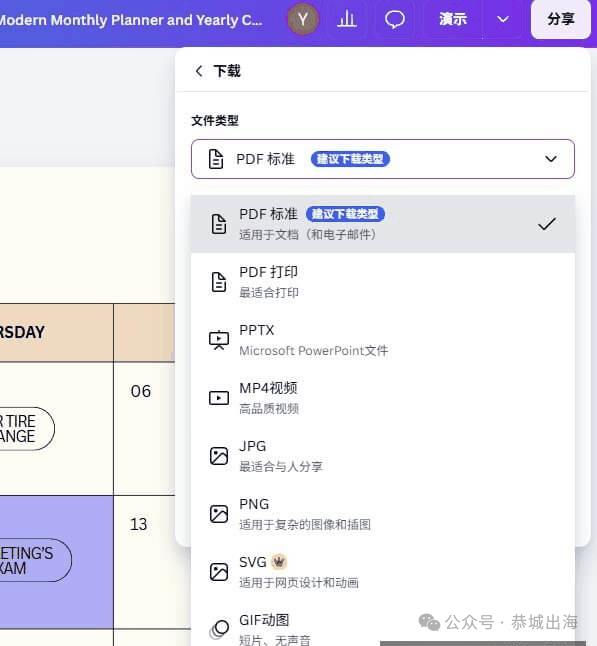The height and width of the screenshot is (646, 597).
Task: Click the PPTX presentation screen icon
Action: click(x=219, y=340)
